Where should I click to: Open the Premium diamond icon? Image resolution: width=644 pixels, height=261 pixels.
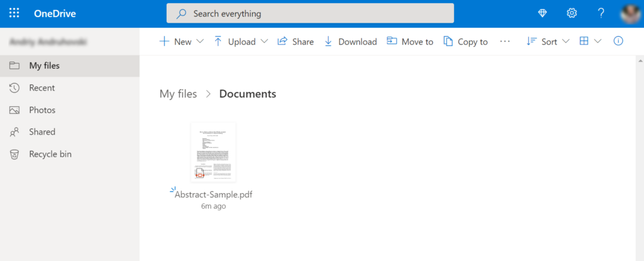pyautogui.click(x=543, y=14)
